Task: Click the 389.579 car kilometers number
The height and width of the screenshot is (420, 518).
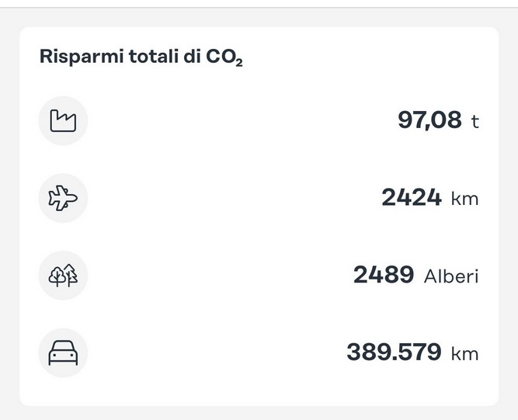Action: tap(395, 353)
